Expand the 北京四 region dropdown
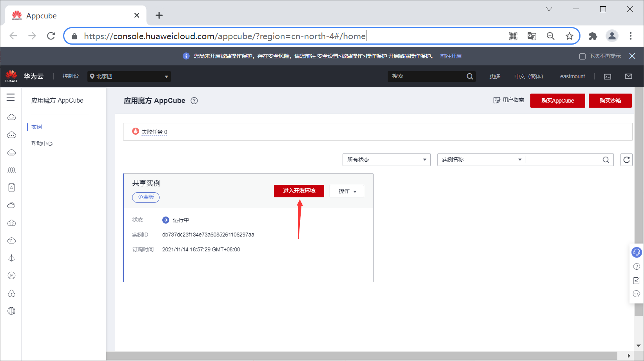Image resolution: width=644 pixels, height=361 pixels. pyautogui.click(x=129, y=76)
